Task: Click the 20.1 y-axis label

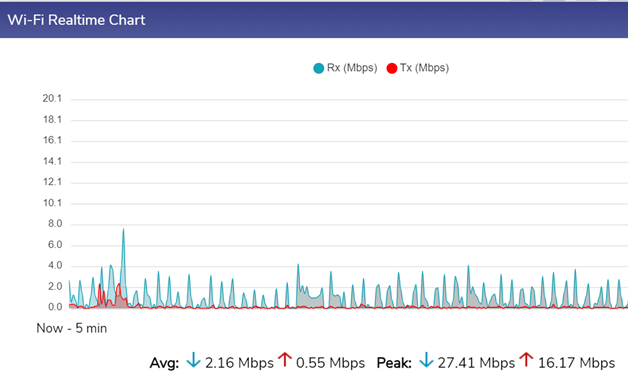Action: tap(52, 99)
